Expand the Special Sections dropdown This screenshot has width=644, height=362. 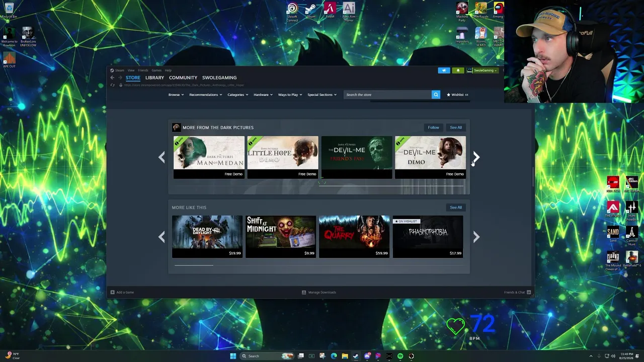[x=322, y=95]
